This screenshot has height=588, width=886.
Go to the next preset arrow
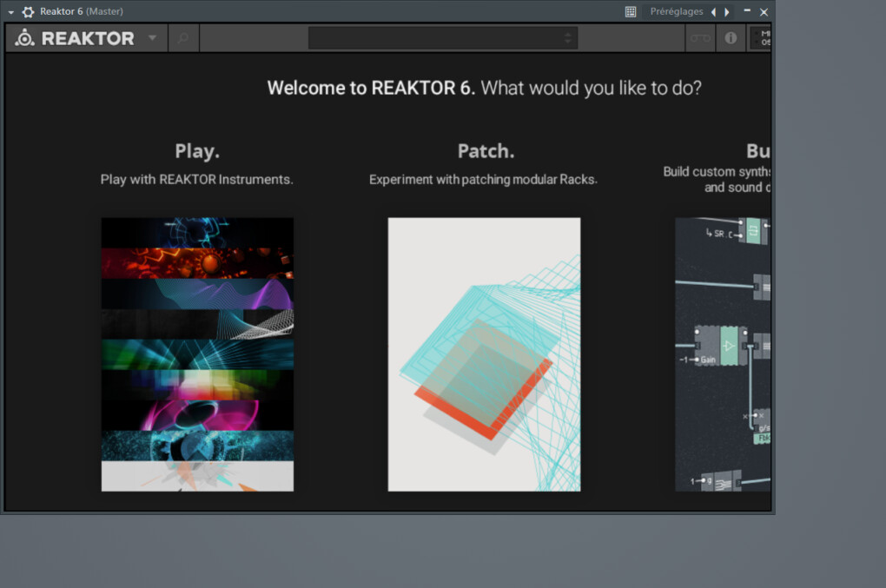tap(727, 12)
